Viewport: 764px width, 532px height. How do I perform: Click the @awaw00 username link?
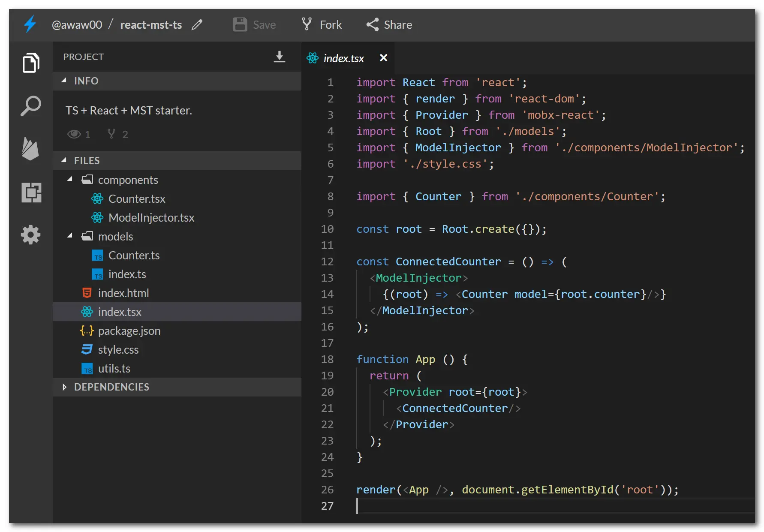point(77,25)
